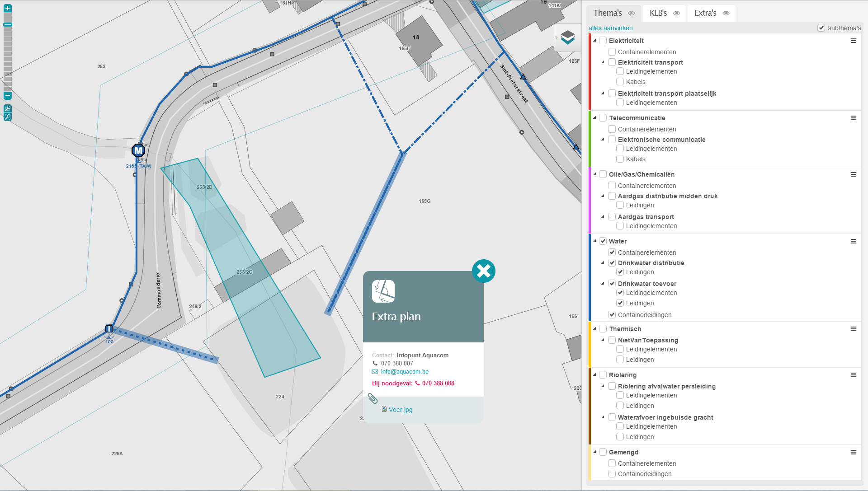Check the Gemengd theme checkbox
This screenshot has width=868, height=491.
[x=603, y=452]
